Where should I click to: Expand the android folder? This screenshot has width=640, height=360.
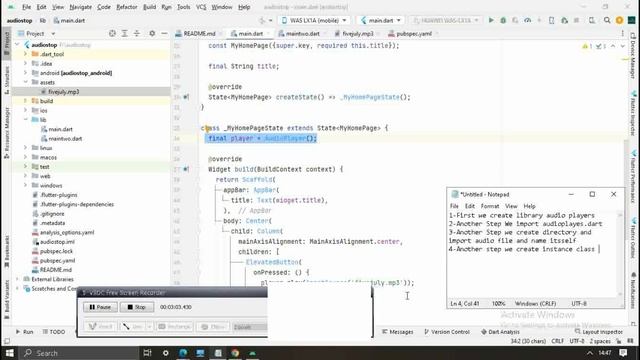[26, 73]
